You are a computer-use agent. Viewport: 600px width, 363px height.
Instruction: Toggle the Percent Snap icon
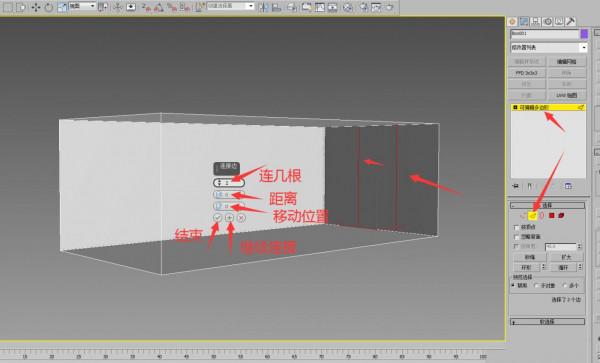tap(172, 7)
